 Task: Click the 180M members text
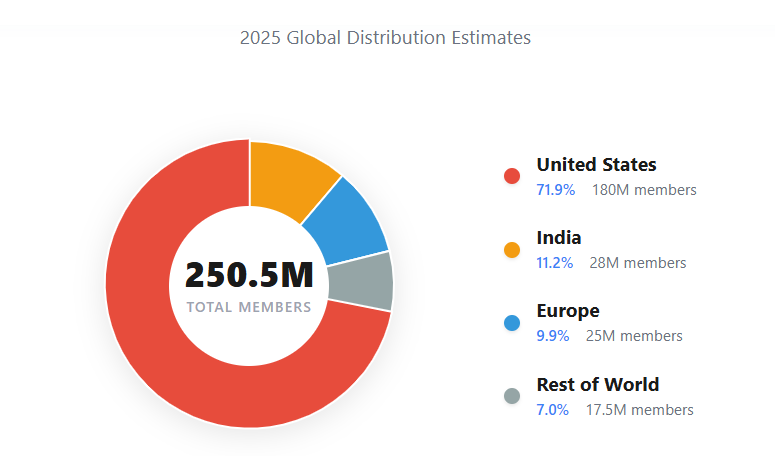[x=644, y=190]
